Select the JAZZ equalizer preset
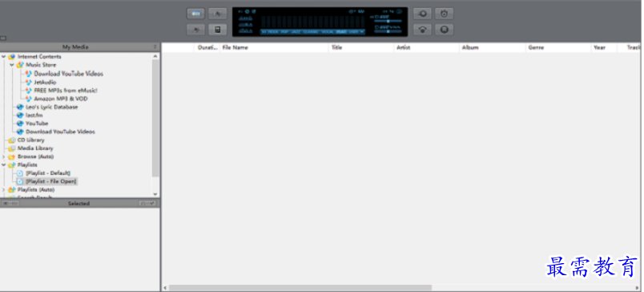The width and height of the screenshot is (644, 292). [x=296, y=31]
